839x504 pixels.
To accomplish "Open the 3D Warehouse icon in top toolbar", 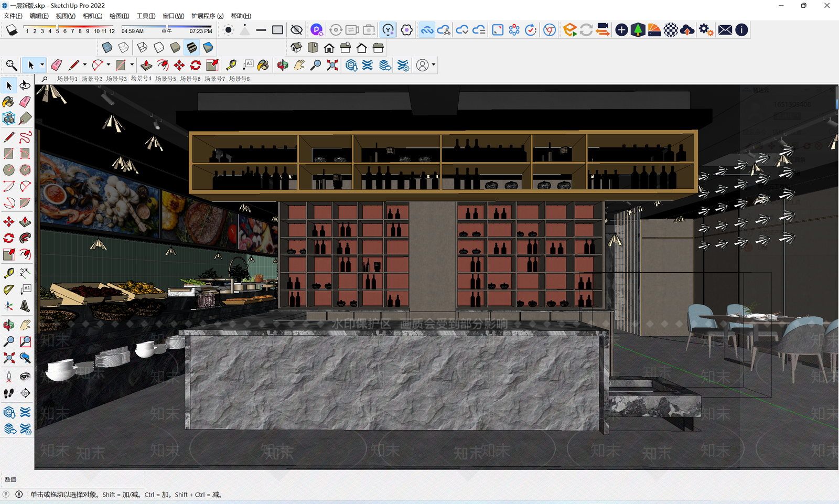I will (x=351, y=65).
